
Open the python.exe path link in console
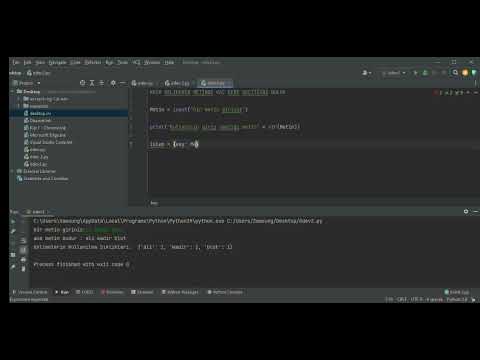tap(129, 221)
